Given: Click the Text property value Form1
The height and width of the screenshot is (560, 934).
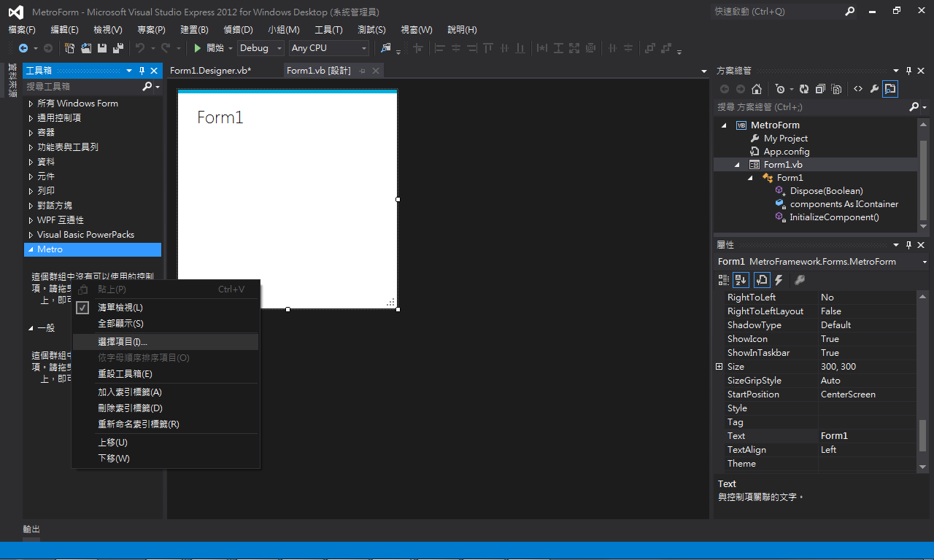Looking at the screenshot, I should click(x=867, y=436).
